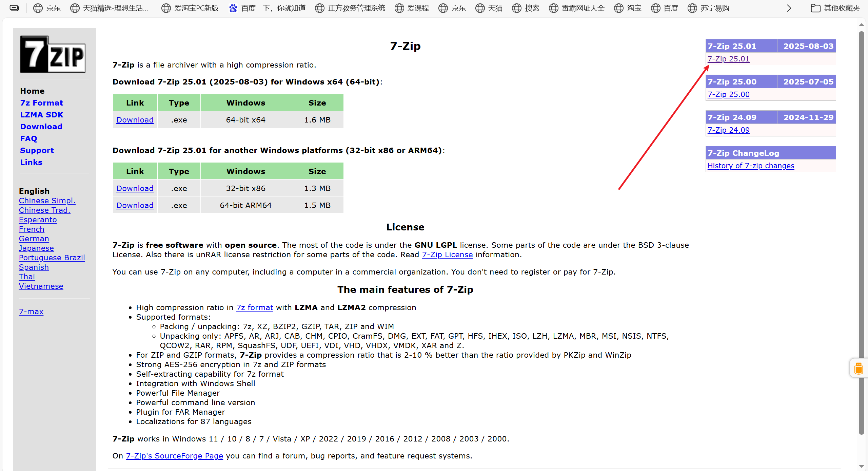Open the 京东 bookmark at far left
This screenshot has width=868, height=471.
click(x=47, y=8)
